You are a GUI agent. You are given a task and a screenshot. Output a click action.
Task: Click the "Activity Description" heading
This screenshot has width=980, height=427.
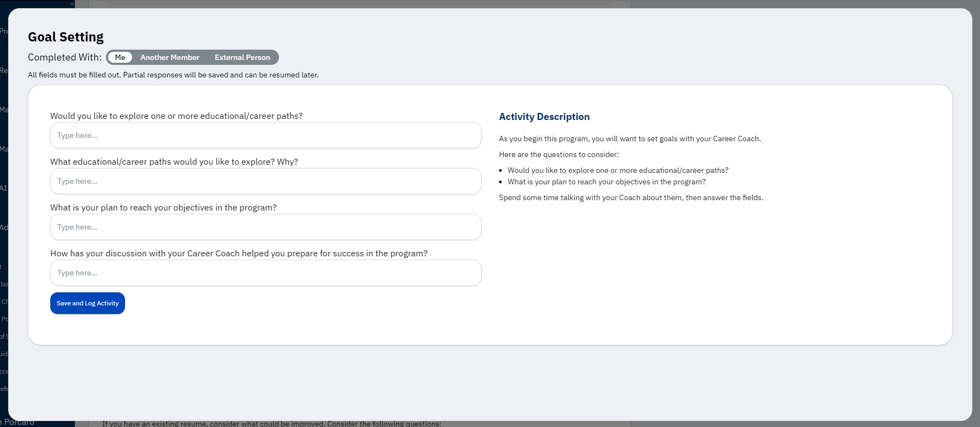(x=544, y=117)
